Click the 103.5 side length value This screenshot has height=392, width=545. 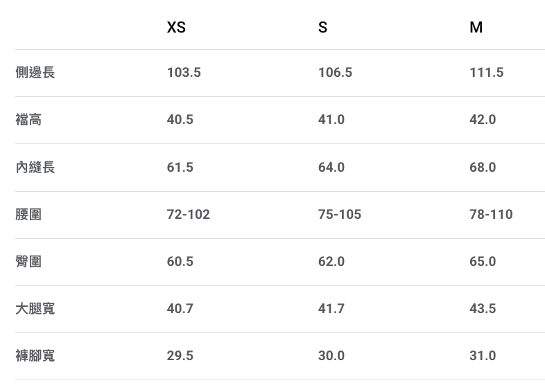click(x=184, y=73)
